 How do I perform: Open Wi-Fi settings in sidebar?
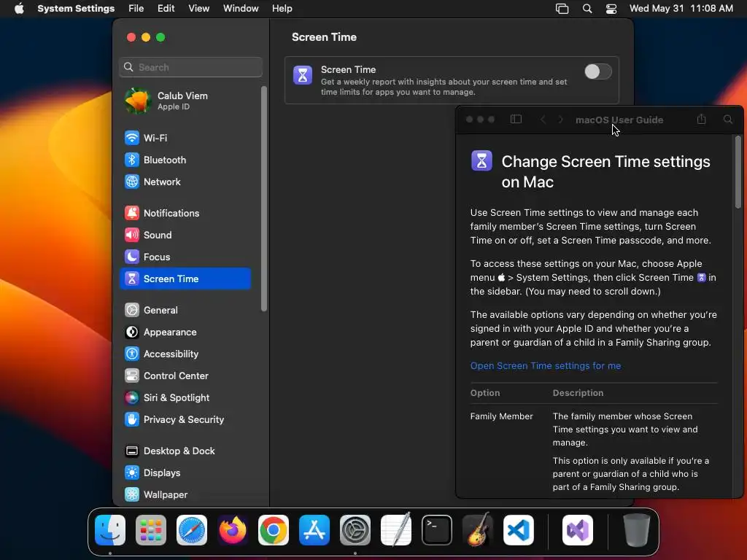(x=185, y=138)
